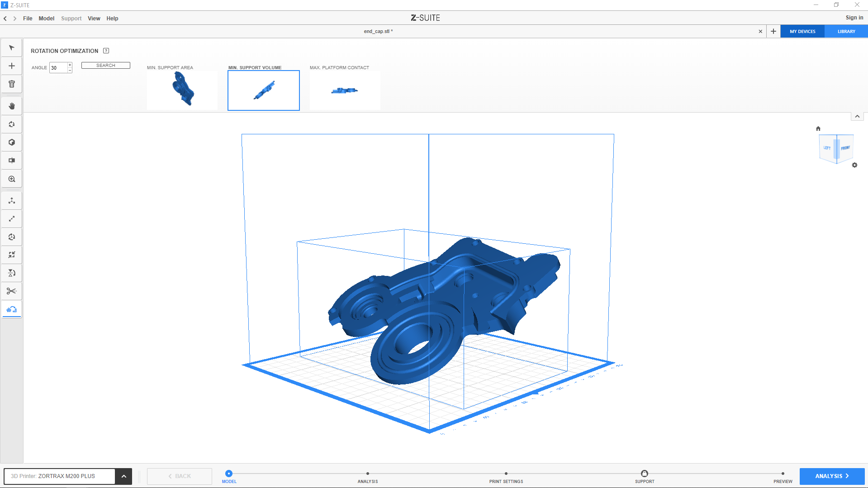
Task: Select Min. Support Area orientation thumbnail
Action: click(x=182, y=90)
